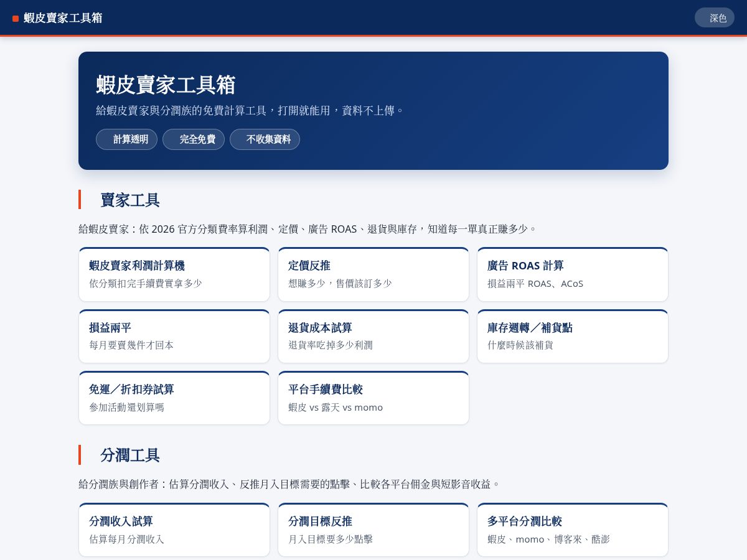
Task: Open the 平台手續費比較 card
Action: click(x=374, y=398)
